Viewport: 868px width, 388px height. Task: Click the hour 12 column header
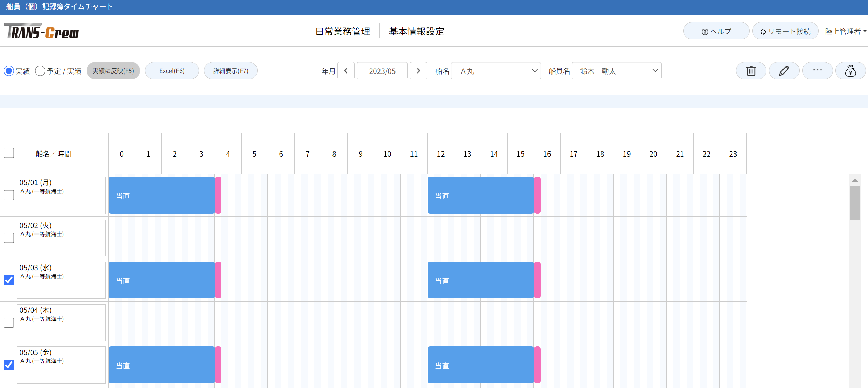(x=441, y=154)
